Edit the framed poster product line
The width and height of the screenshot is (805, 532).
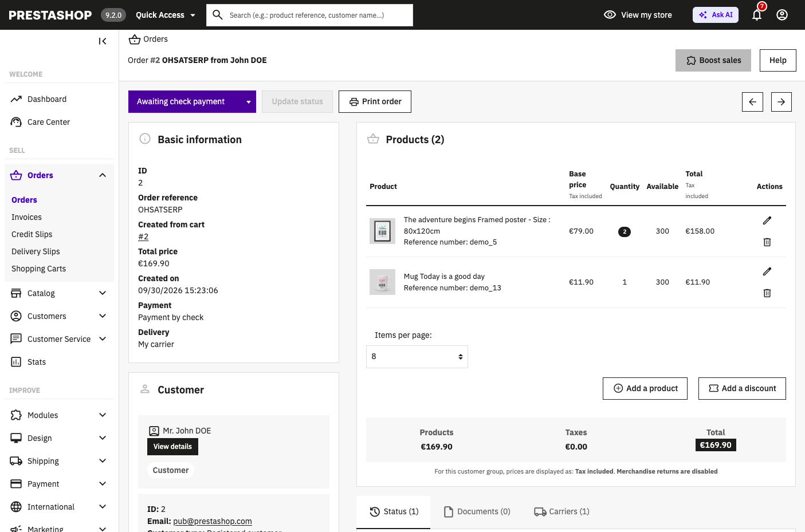(x=767, y=220)
